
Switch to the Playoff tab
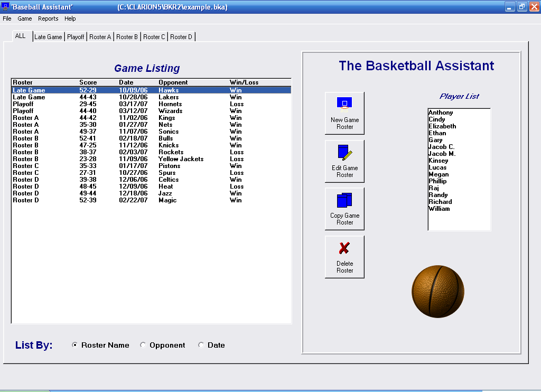point(76,37)
